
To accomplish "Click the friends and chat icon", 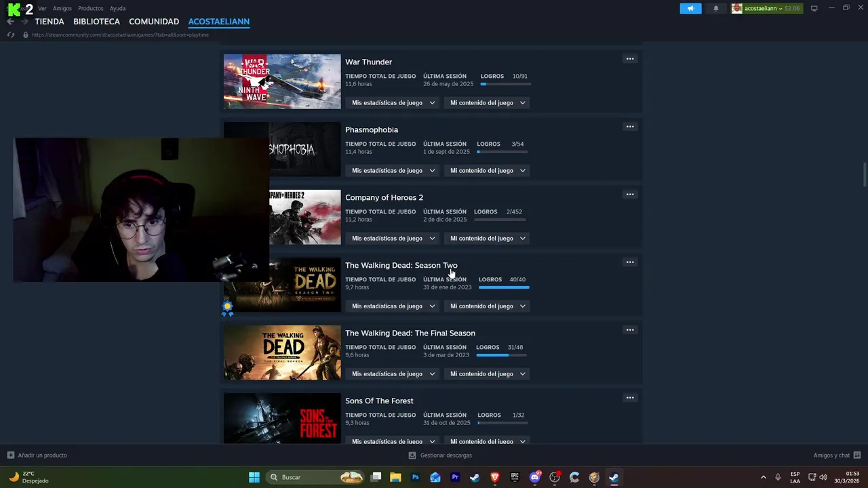I will [857, 455].
